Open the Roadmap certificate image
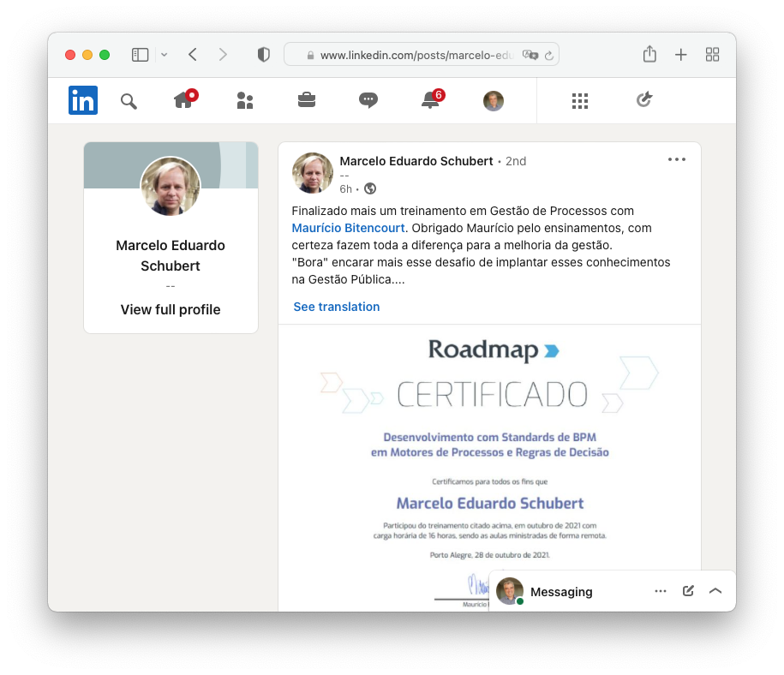 point(489,468)
